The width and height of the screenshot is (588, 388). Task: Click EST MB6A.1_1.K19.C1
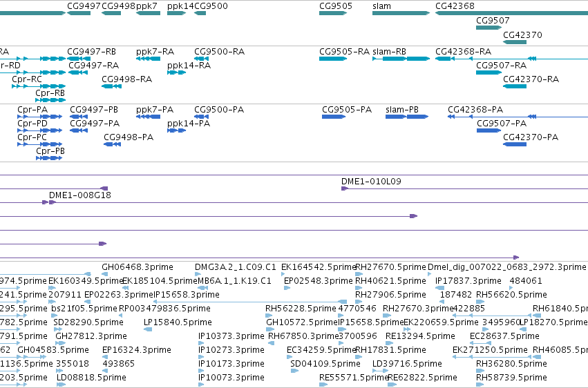(x=234, y=281)
